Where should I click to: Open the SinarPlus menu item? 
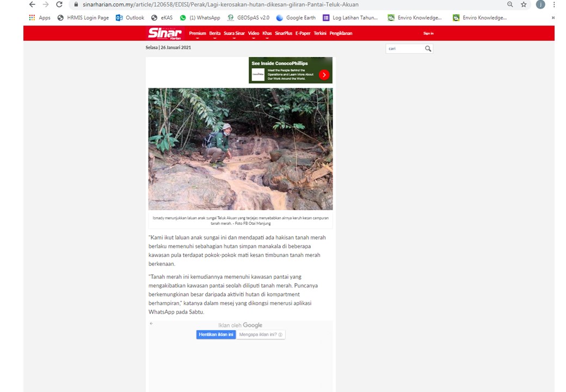pos(284,33)
